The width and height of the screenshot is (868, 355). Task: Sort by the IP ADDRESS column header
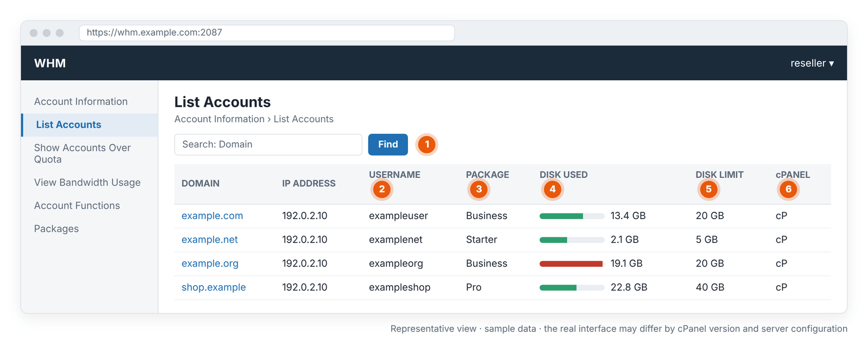[x=309, y=184]
